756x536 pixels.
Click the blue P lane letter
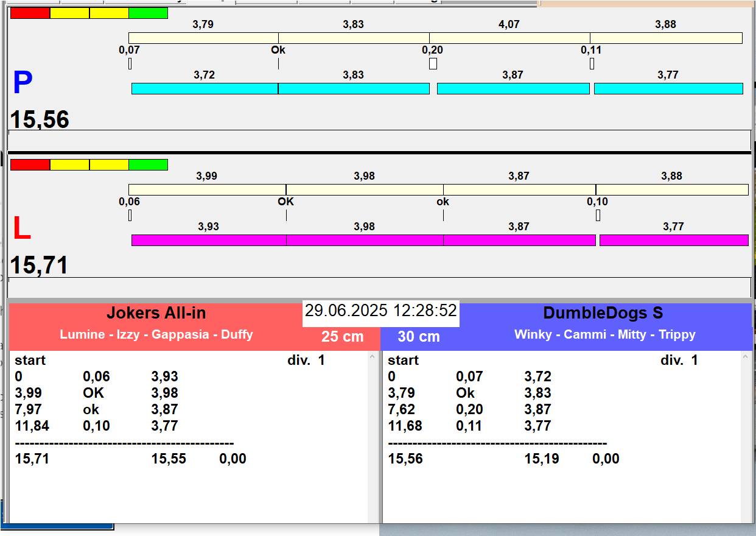click(23, 83)
